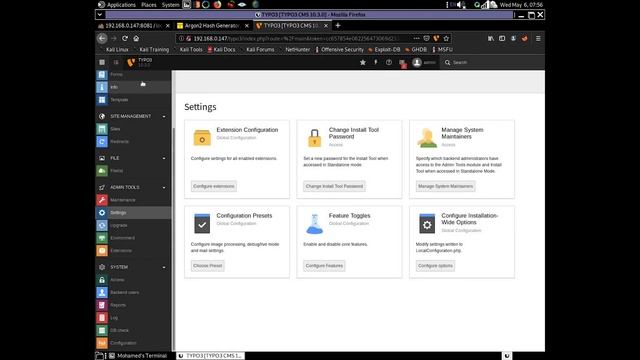Toggle the page tree list icon

tap(116, 62)
